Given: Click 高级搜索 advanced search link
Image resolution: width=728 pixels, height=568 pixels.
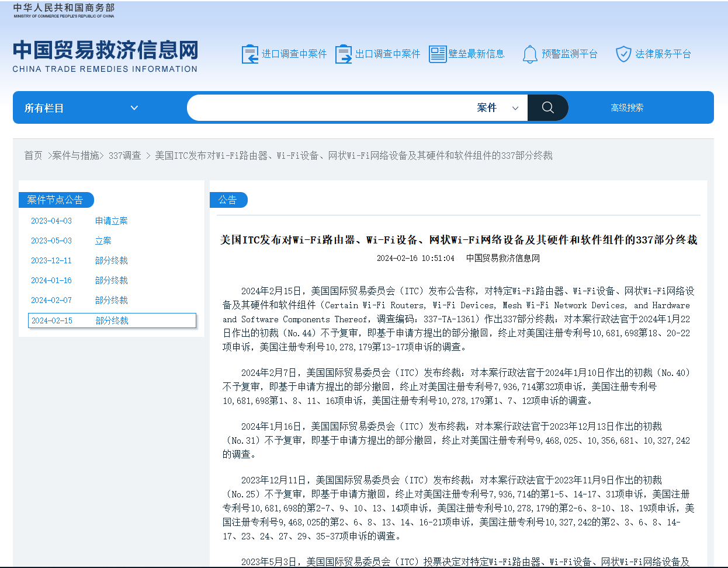Looking at the screenshot, I should coord(627,108).
